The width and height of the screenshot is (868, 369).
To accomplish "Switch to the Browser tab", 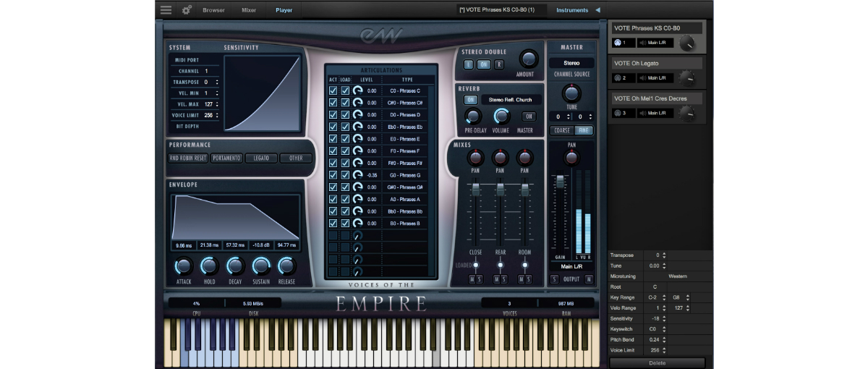I will pyautogui.click(x=213, y=10).
